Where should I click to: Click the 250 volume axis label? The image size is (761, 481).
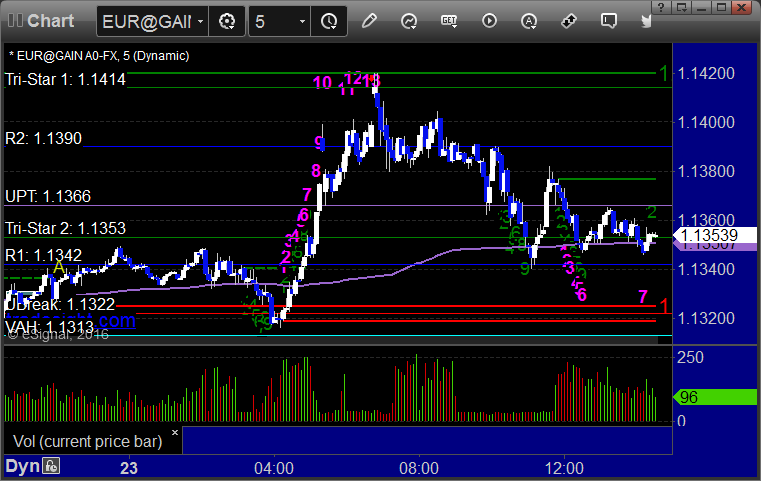coord(690,358)
